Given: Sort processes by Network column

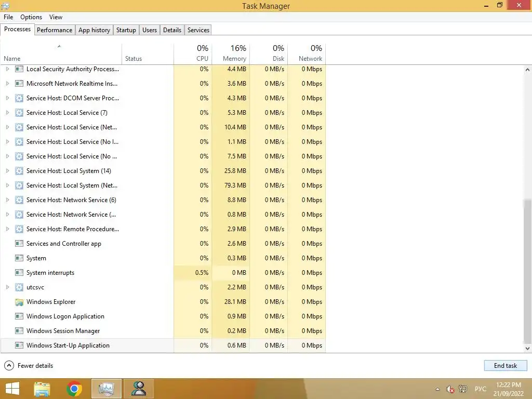Looking at the screenshot, I should tap(307, 54).
